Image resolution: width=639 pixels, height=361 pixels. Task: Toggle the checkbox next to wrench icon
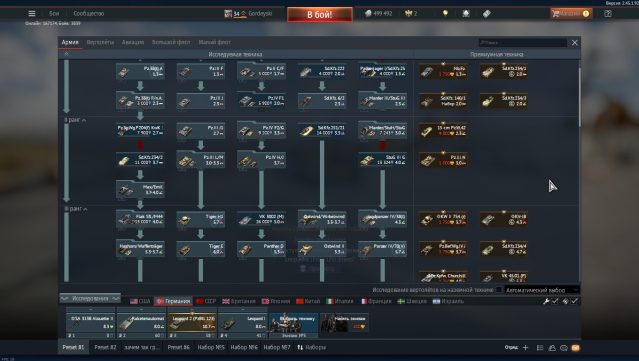(555, 301)
